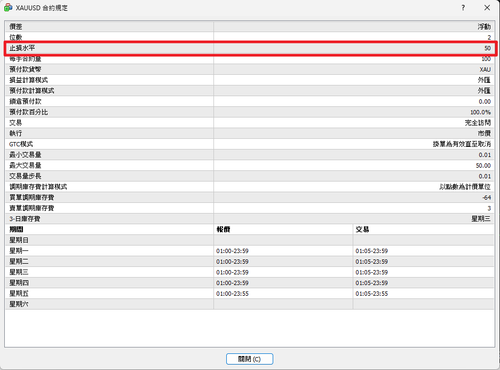Click the XAUUSD dialog title bar app icon
500x370 pixels.
tap(8, 7)
